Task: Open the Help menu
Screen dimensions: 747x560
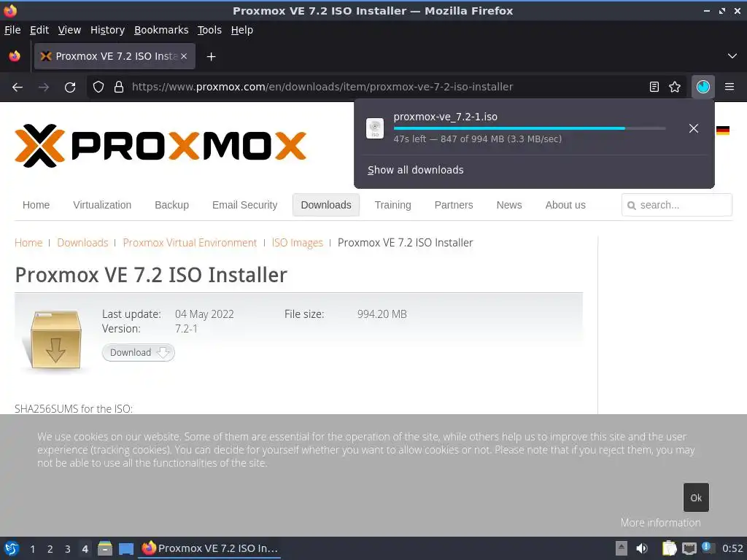Action: point(242,30)
